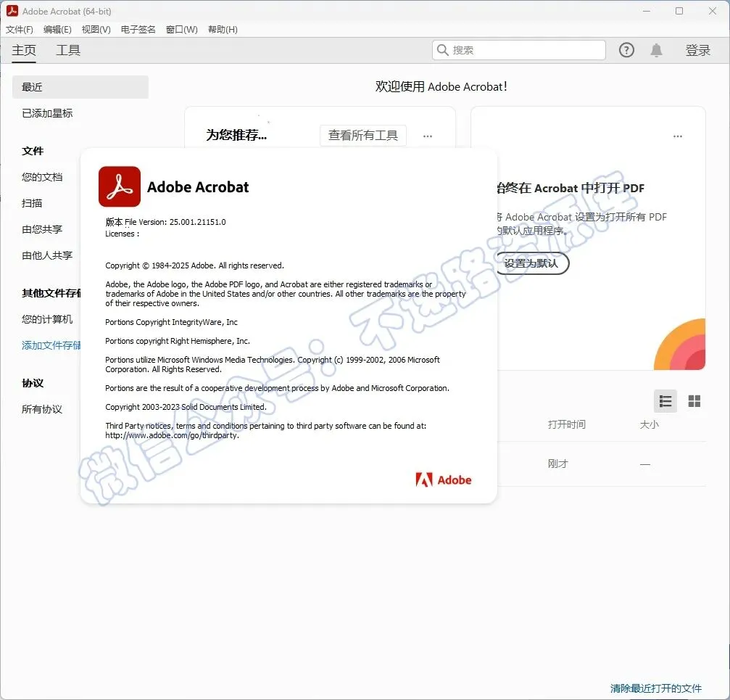
Task: Click 添加文件存储 link in sidebar
Action: (x=51, y=345)
